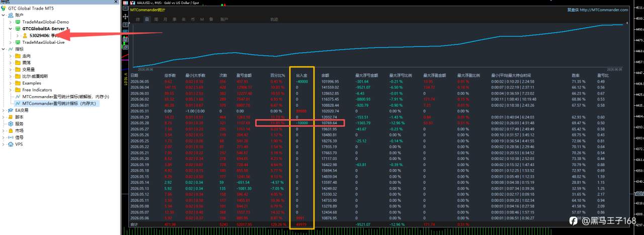Expand the Free Indicators folder

pos(11,90)
